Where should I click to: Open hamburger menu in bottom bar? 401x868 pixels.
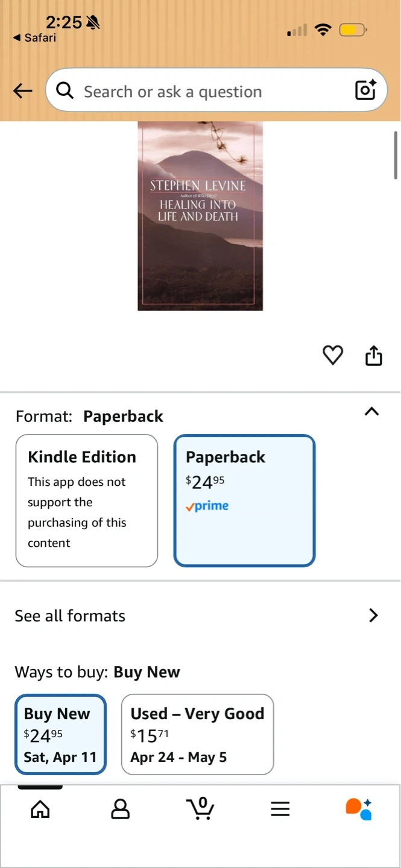tap(280, 809)
